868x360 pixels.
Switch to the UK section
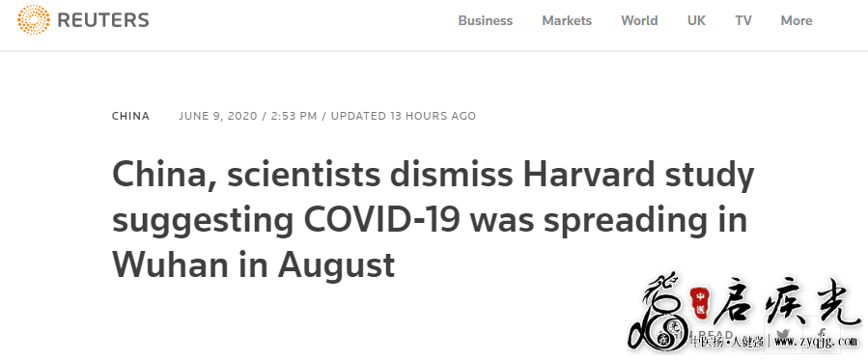tap(696, 20)
